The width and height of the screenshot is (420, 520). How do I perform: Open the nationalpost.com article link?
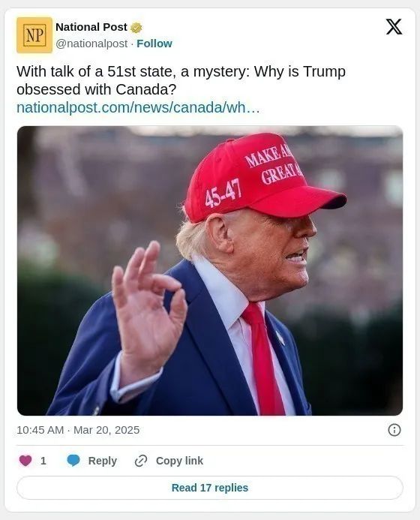click(138, 107)
